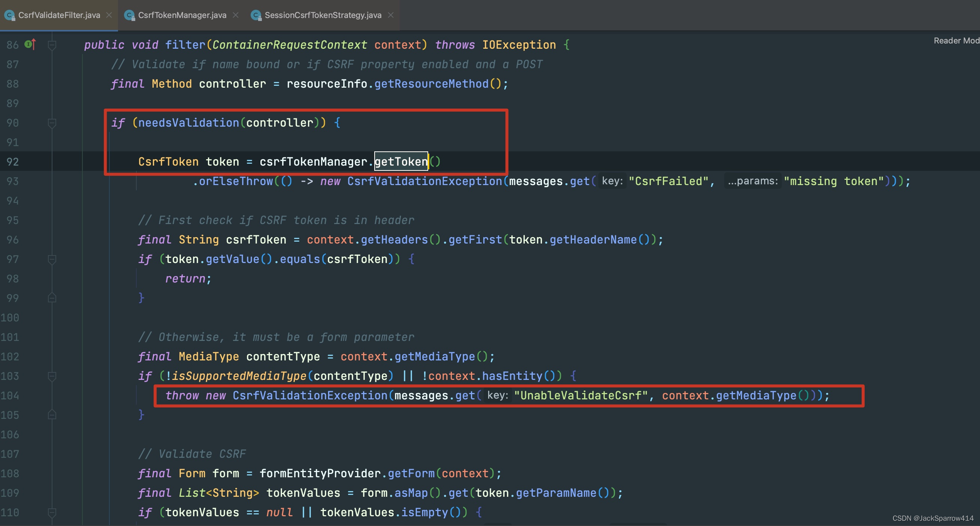The width and height of the screenshot is (980, 526).
Task: Open the CsrfTokenManager.java tab
Action: 182,15
